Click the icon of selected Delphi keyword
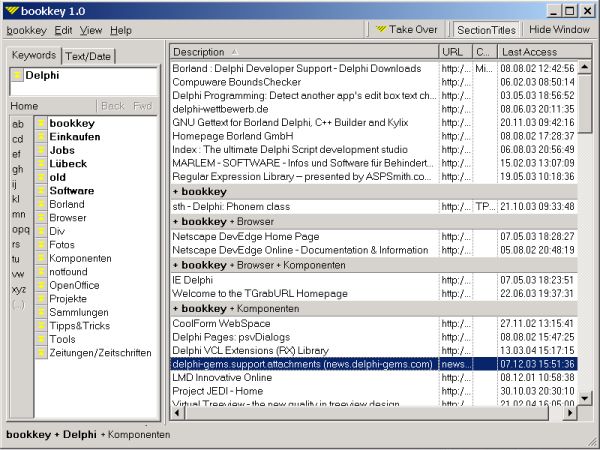The height and width of the screenshot is (450, 600). click(x=17, y=75)
